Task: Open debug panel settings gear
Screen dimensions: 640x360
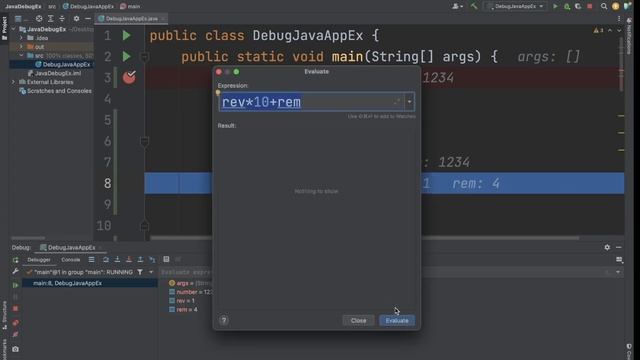Action: click(607, 247)
